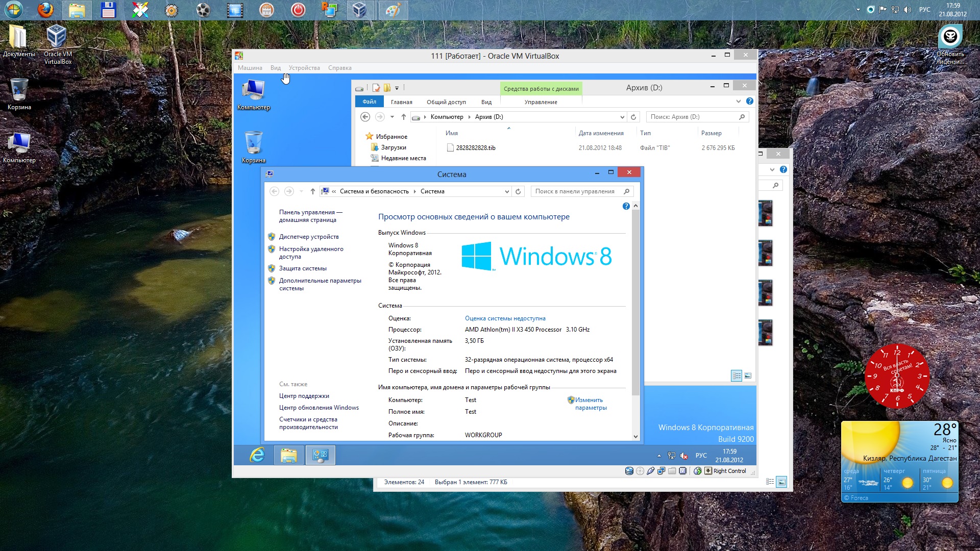Open Internet Explorer in guest taskbar

pyautogui.click(x=257, y=455)
